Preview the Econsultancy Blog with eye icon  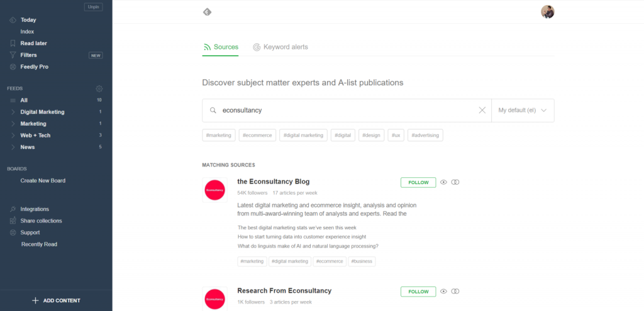(x=443, y=182)
